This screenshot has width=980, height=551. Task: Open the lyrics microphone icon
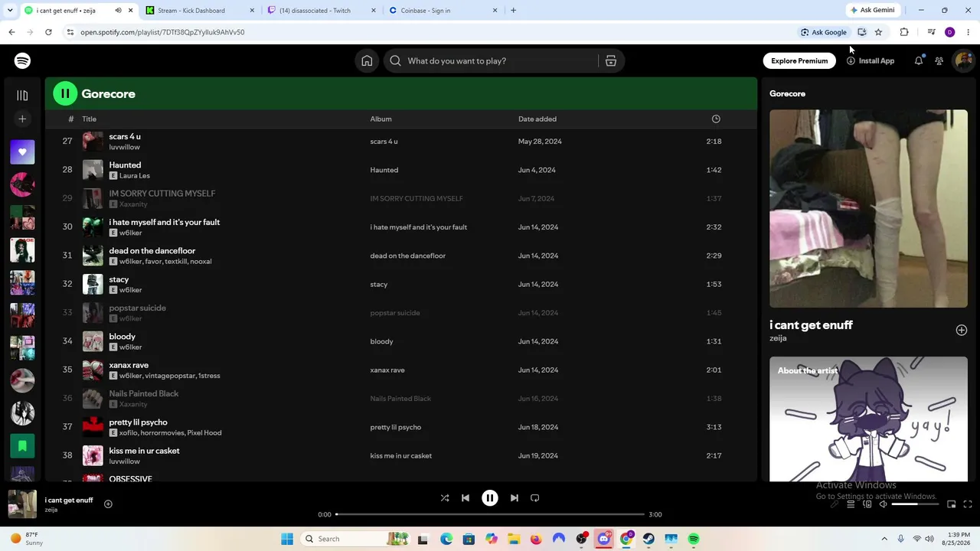(x=835, y=504)
